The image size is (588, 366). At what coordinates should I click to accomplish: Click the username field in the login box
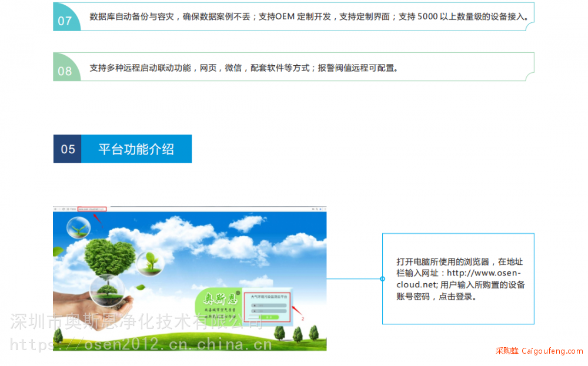coord(269,305)
